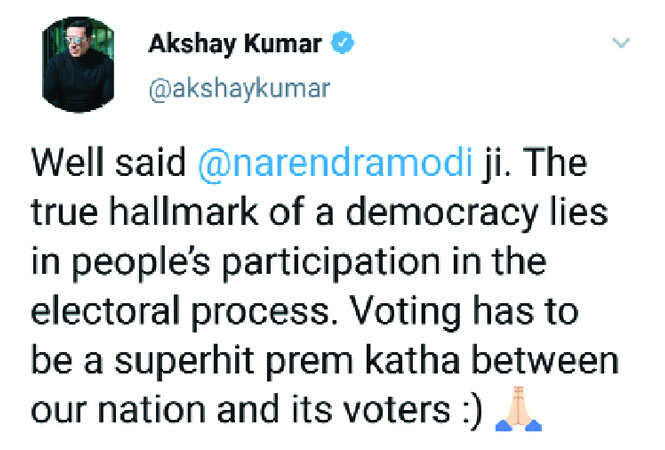
Task: Open the @narendramodi mention link
Action: pyautogui.click(x=335, y=163)
